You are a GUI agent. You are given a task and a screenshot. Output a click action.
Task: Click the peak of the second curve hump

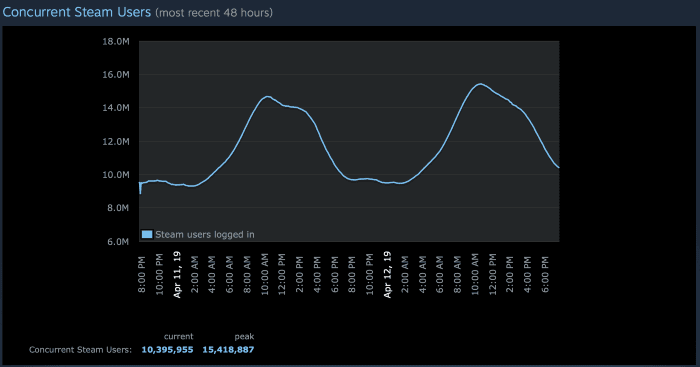(x=480, y=84)
